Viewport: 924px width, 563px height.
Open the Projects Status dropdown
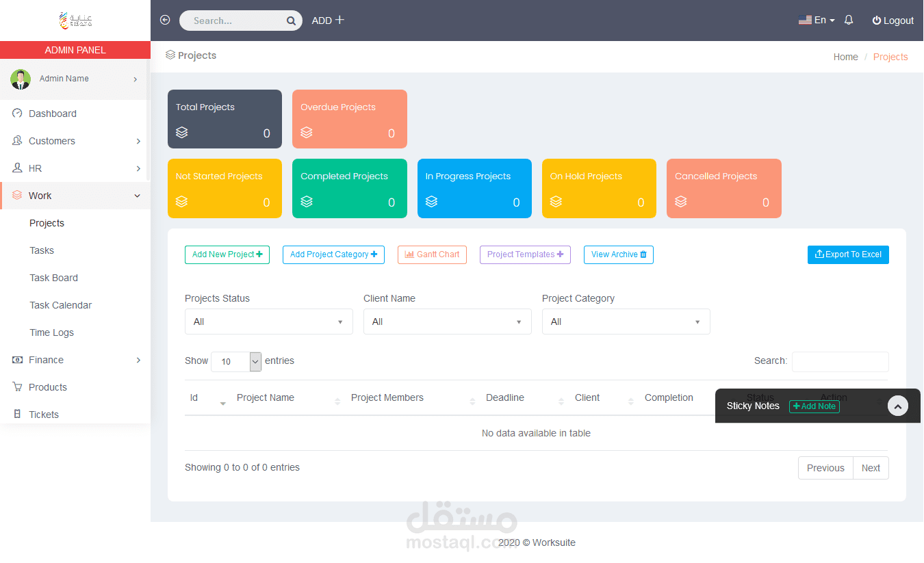pyautogui.click(x=269, y=322)
